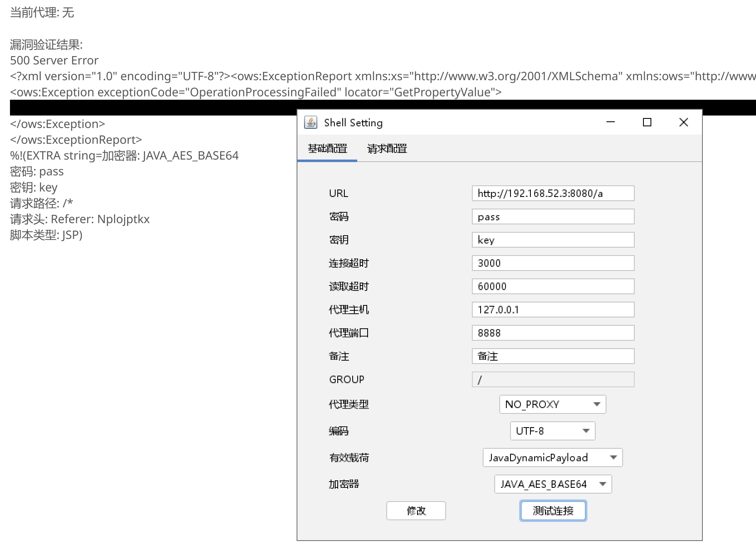756x546 pixels.
Task: Focus the 代理主机 field with 127.0.0.1
Action: [553, 310]
